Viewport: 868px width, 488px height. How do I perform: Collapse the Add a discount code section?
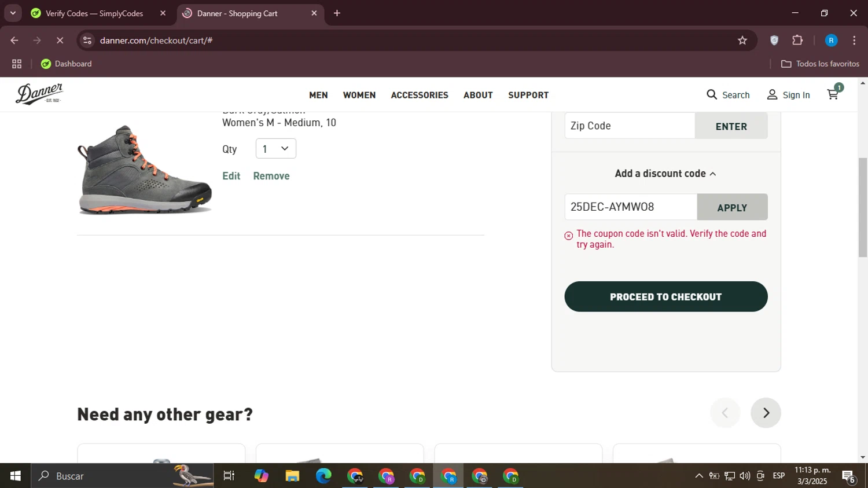pos(665,174)
